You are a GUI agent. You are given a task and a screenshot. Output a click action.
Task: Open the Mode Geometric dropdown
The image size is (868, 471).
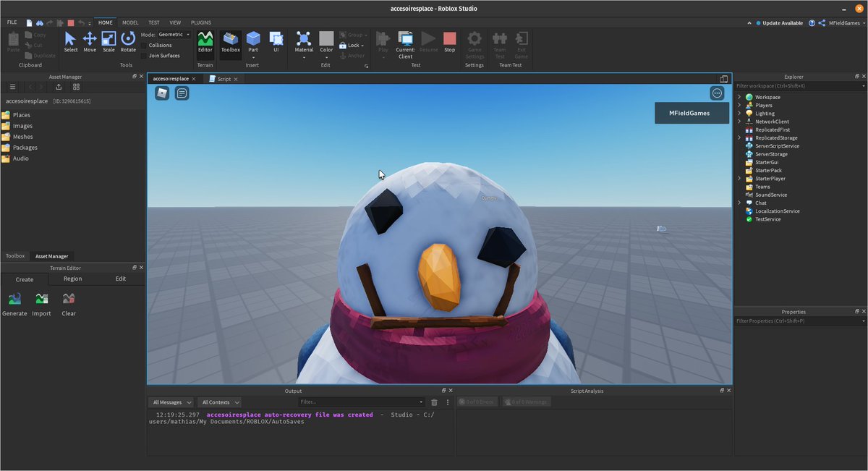coord(174,35)
